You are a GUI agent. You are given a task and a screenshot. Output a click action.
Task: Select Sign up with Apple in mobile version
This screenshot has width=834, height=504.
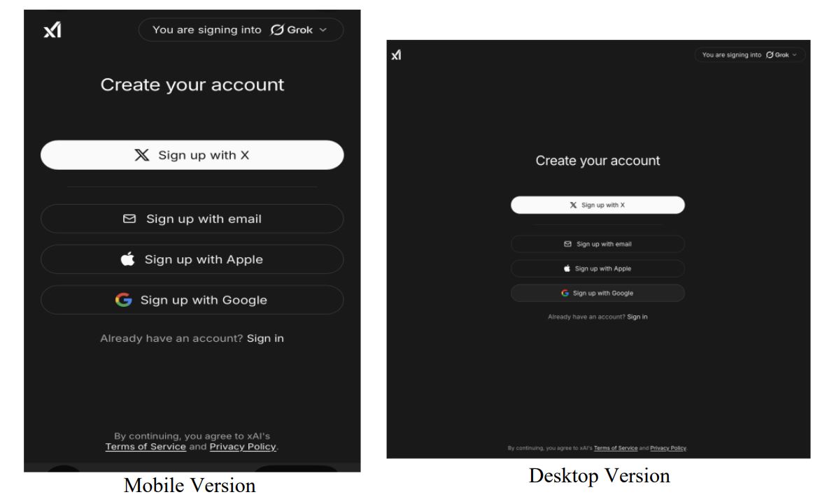(192, 259)
